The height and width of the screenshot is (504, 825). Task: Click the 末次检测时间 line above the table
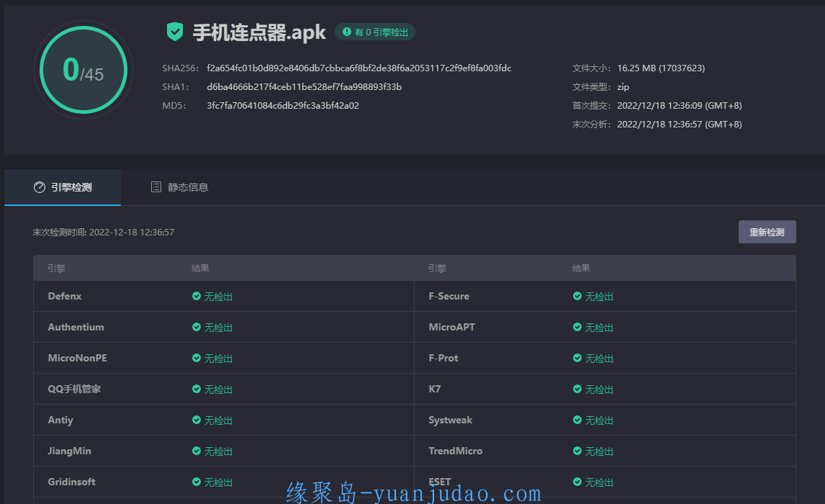click(103, 233)
